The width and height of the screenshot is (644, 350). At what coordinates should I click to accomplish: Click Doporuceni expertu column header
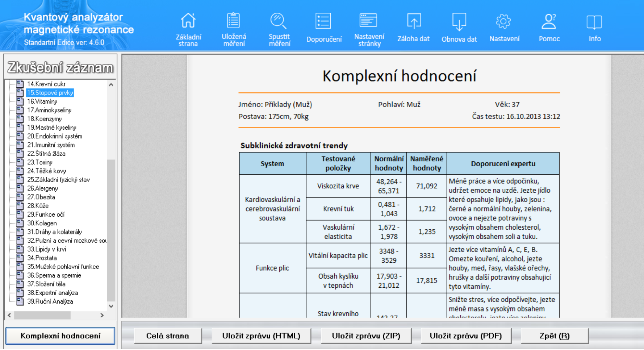coord(503,163)
